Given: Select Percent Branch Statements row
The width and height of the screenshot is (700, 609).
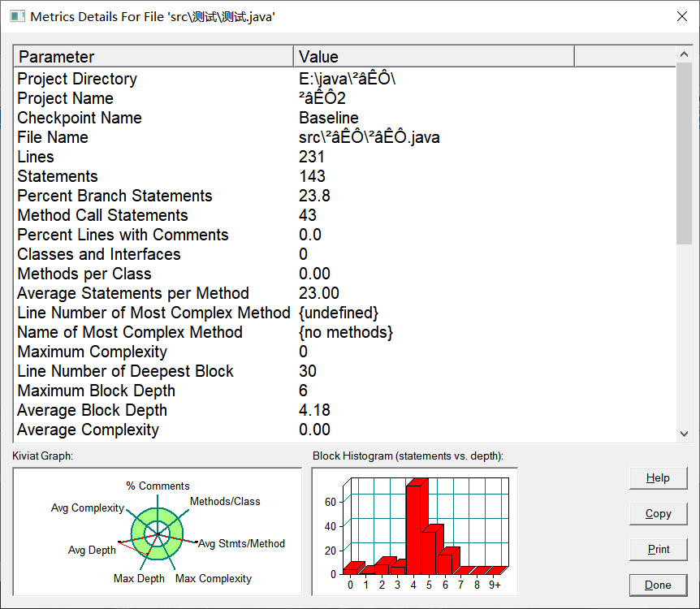Looking at the screenshot, I should [x=344, y=196].
